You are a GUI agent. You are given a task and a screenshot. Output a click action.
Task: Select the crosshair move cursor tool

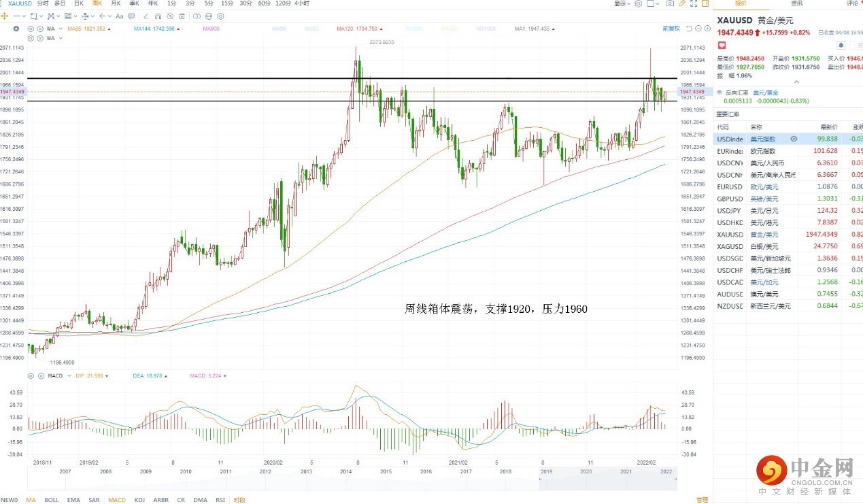point(4,16)
